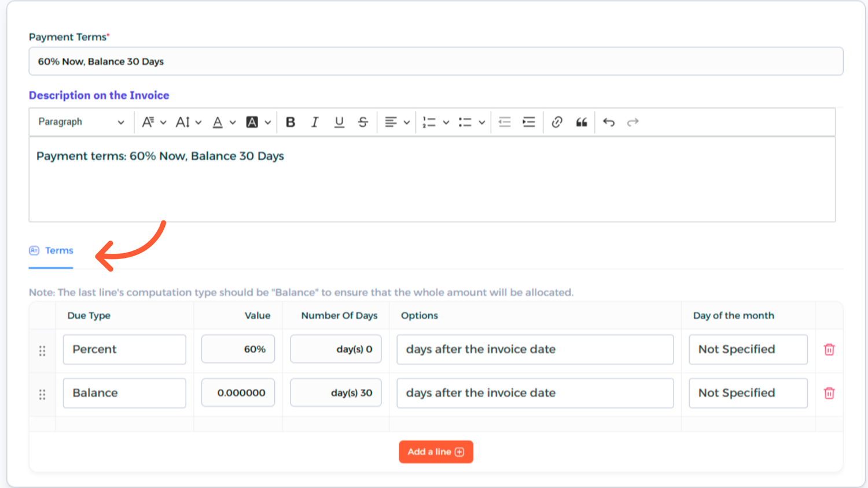
Task: Click the Payment Terms name field
Action: 436,61
